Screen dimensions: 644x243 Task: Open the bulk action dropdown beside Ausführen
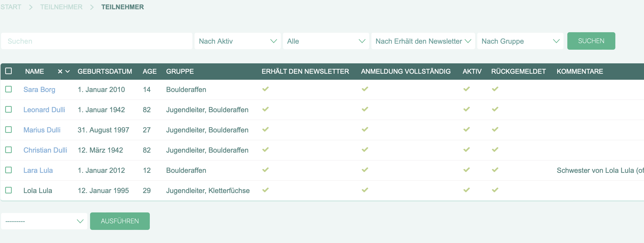44,221
